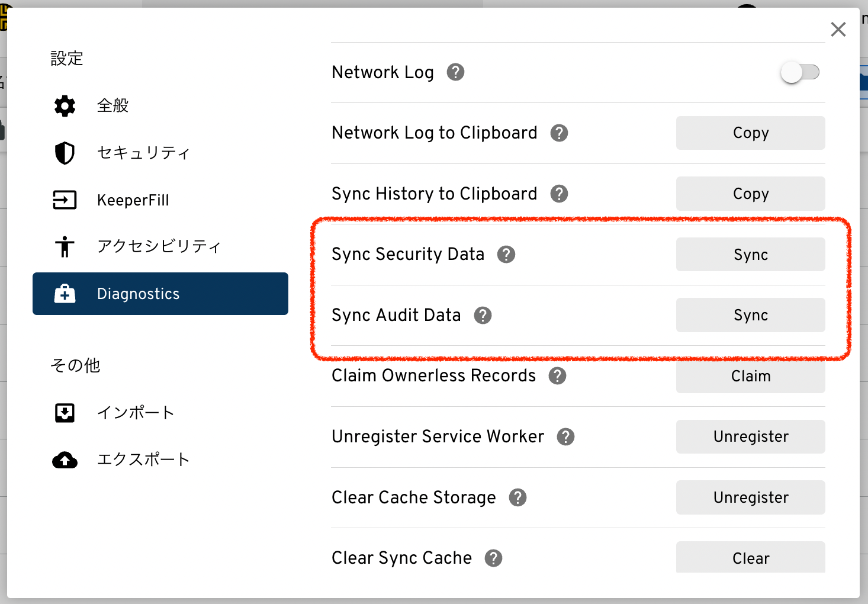Show help for Sync History to Clipboard

point(559,194)
